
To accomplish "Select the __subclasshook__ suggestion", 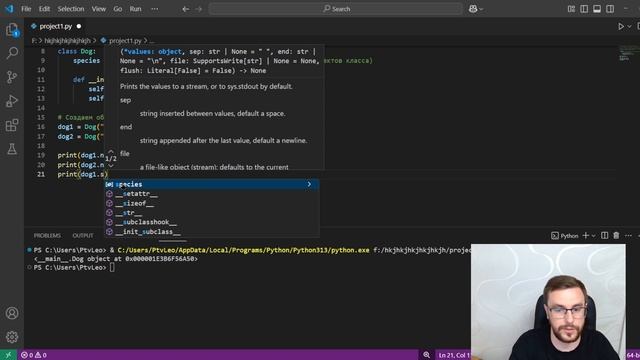I will 211,222.
